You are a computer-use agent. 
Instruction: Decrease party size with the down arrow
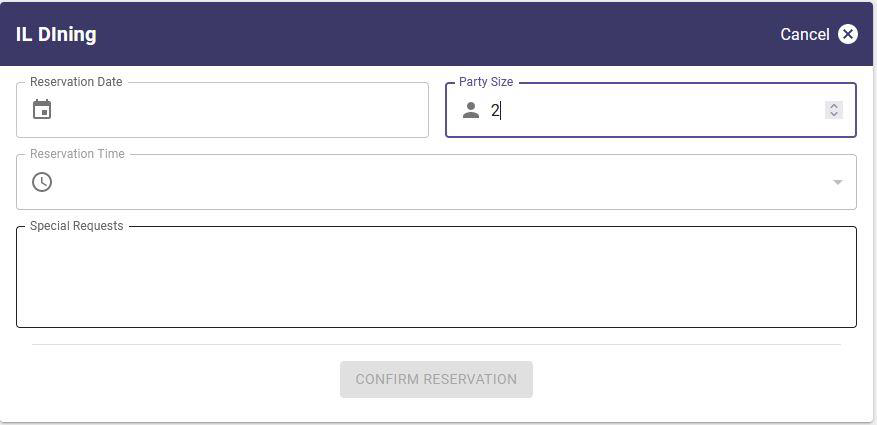(834, 115)
